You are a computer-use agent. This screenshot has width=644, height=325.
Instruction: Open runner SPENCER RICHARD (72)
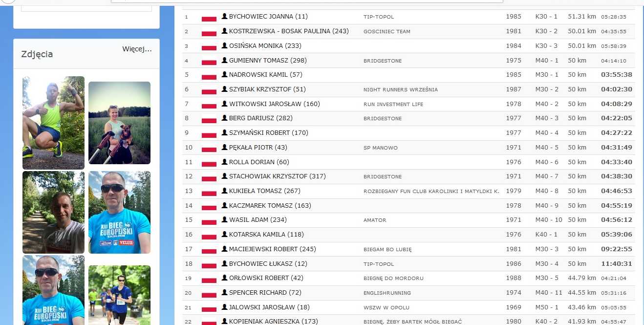265,292
